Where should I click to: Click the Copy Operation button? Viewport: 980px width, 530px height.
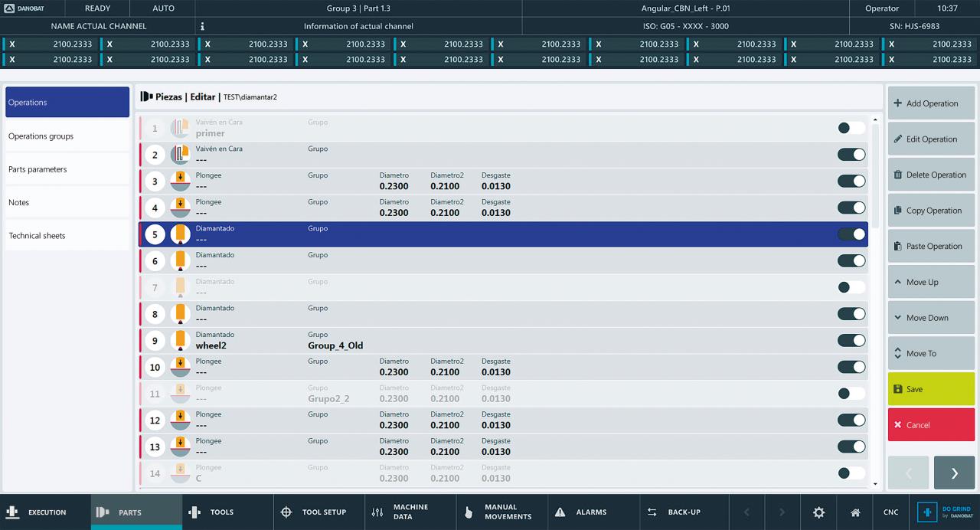931,211
